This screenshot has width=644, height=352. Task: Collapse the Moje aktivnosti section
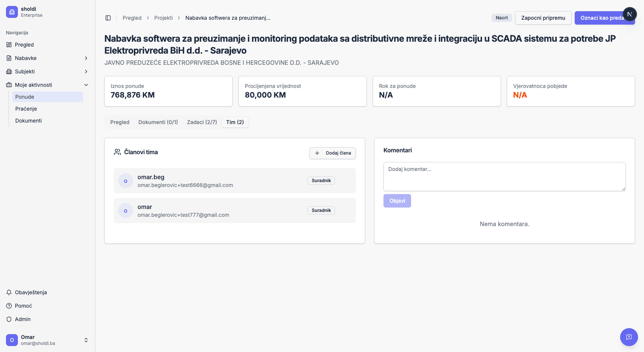86,85
